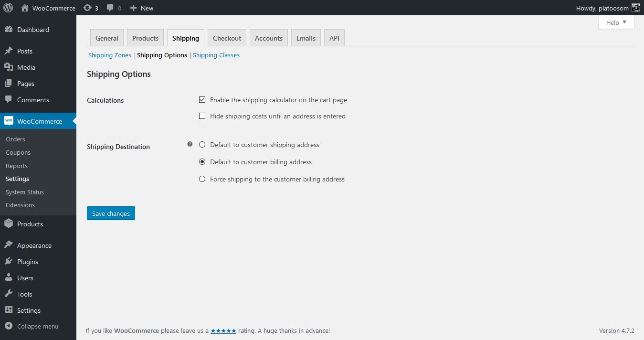Viewport: 644px width, 340px height.
Task: Click the Tools wrench icon
Action: [x=9, y=294]
